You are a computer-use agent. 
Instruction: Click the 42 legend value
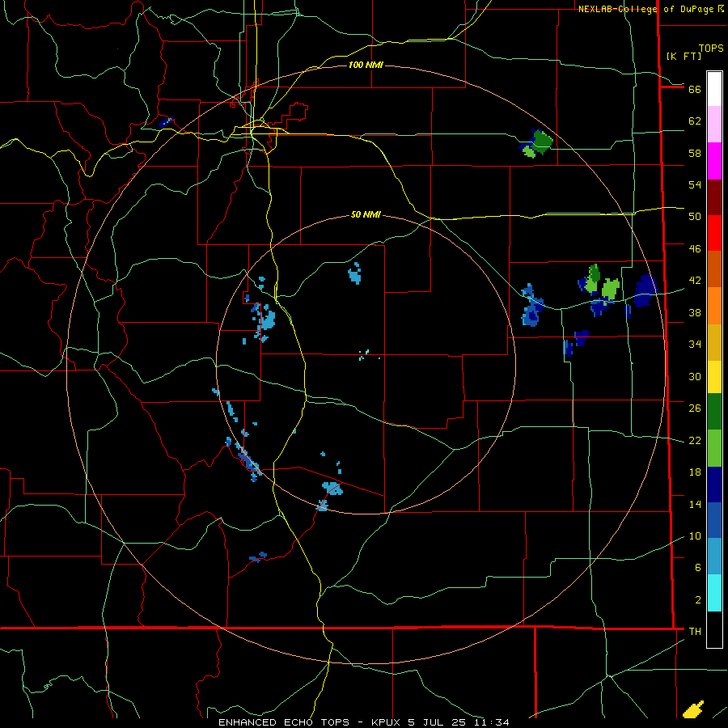point(695,281)
